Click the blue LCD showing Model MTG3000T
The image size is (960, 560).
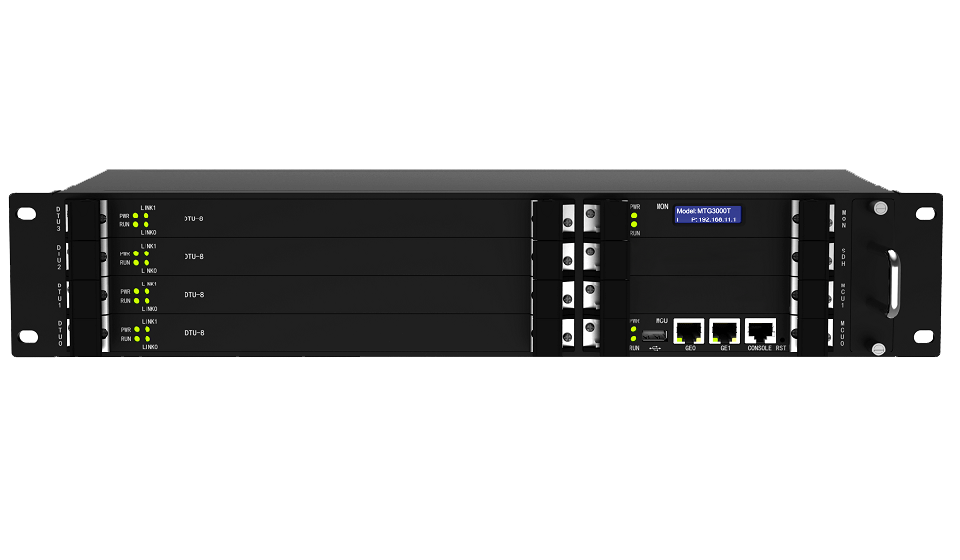tap(708, 215)
